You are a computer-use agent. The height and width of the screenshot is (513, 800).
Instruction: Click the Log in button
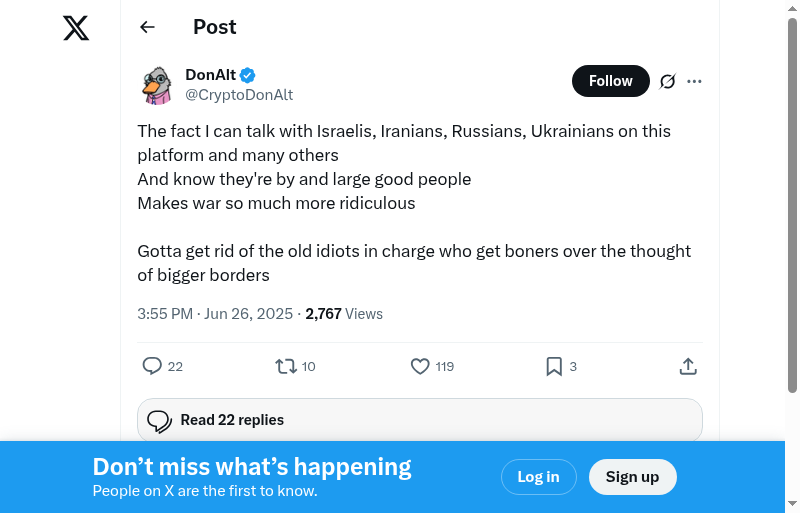538,477
